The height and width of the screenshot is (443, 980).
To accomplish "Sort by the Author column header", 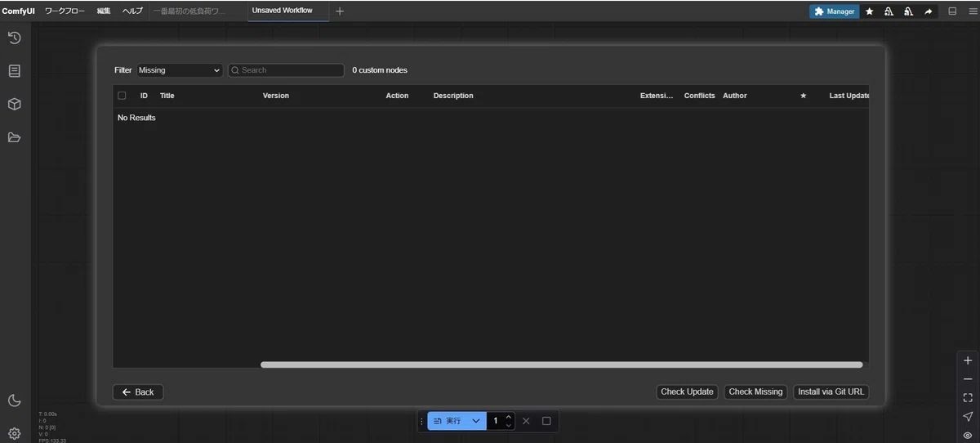I will point(735,96).
